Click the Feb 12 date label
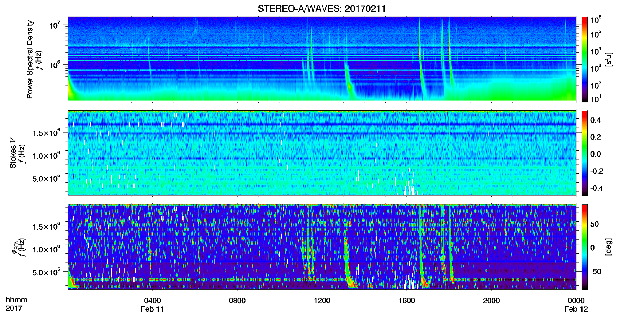644x332 pixels. 576,309
